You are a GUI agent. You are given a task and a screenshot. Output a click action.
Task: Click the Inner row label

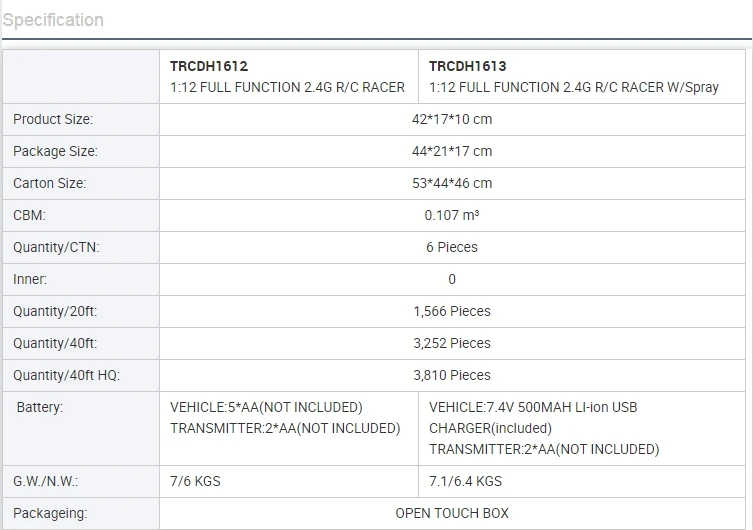[30, 279]
